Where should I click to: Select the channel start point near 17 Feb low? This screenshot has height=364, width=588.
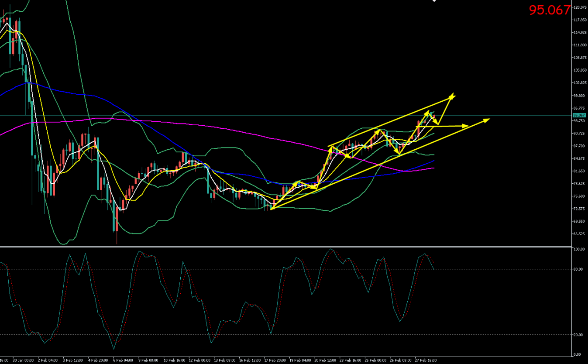pos(272,209)
